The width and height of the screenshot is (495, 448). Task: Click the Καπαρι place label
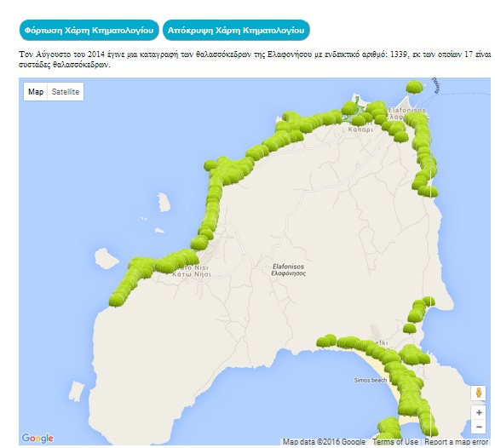(x=360, y=129)
